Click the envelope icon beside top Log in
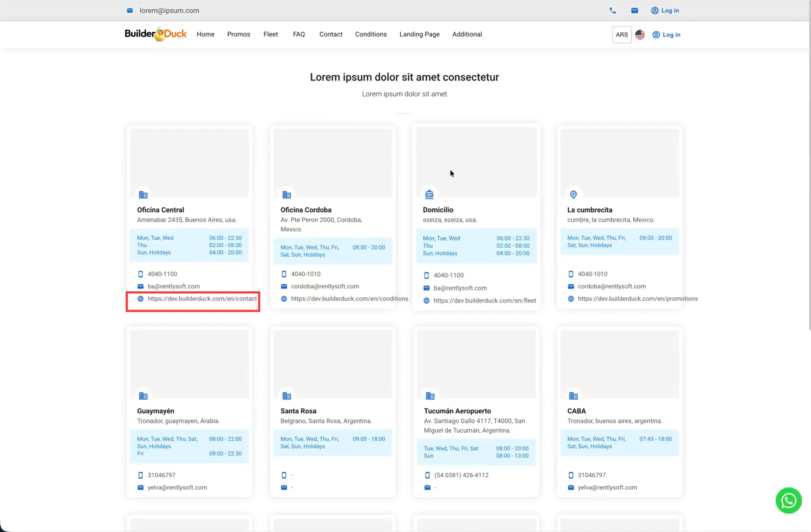811x532 pixels. pyautogui.click(x=634, y=11)
